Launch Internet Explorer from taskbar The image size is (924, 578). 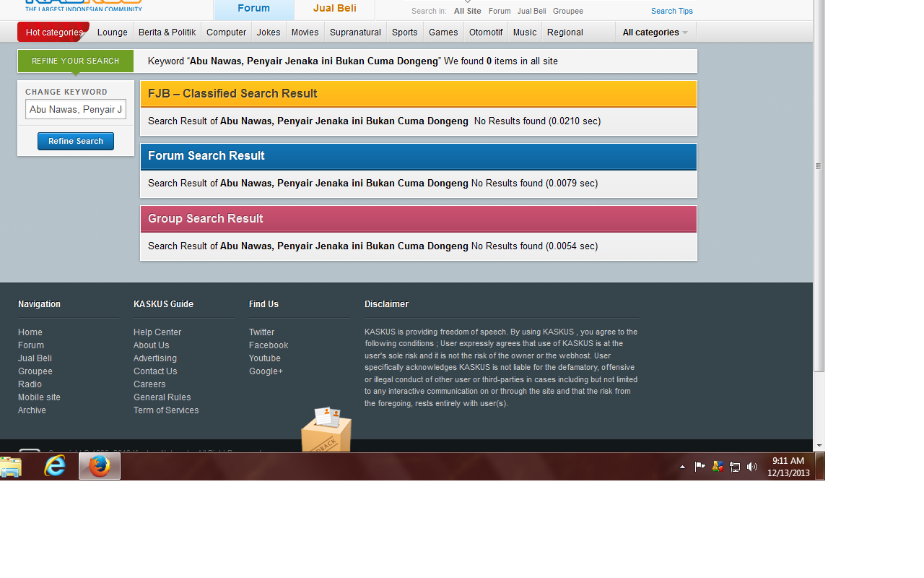click(55, 466)
